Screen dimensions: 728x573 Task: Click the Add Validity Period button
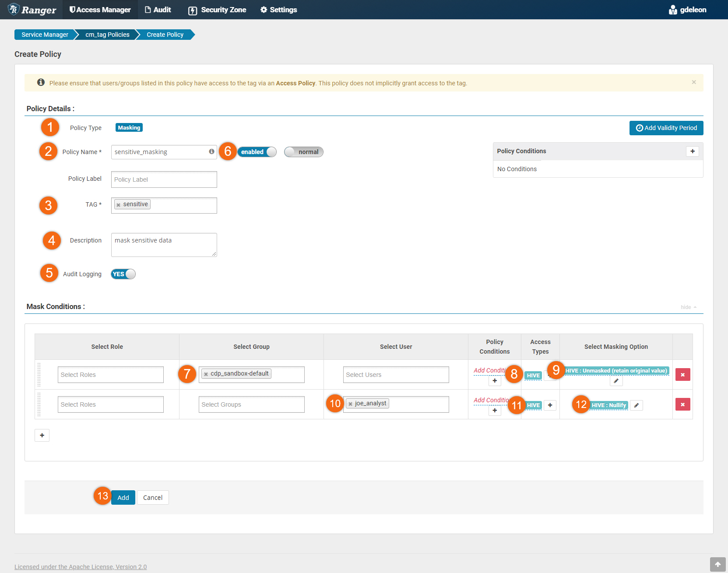(x=666, y=128)
